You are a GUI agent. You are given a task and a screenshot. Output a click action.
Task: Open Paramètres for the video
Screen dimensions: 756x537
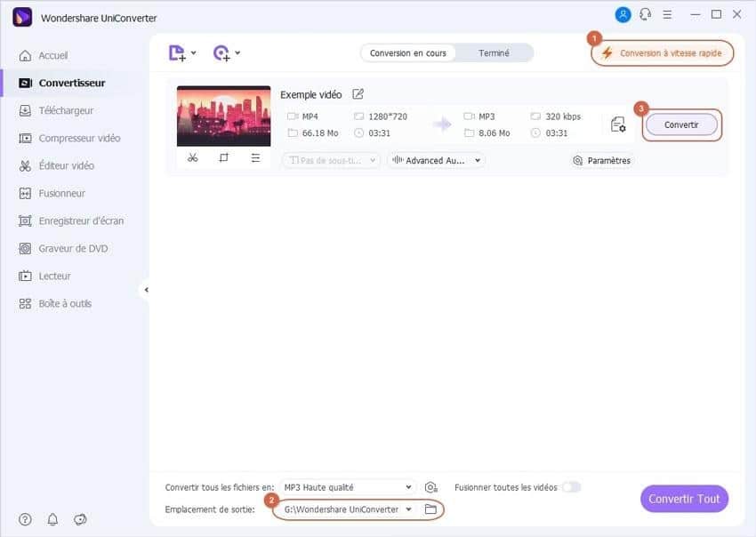602,161
